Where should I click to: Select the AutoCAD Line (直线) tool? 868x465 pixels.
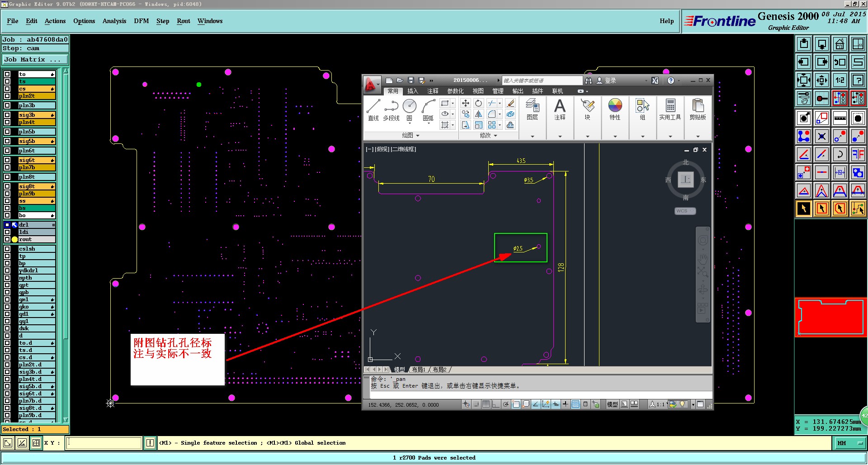click(373, 110)
